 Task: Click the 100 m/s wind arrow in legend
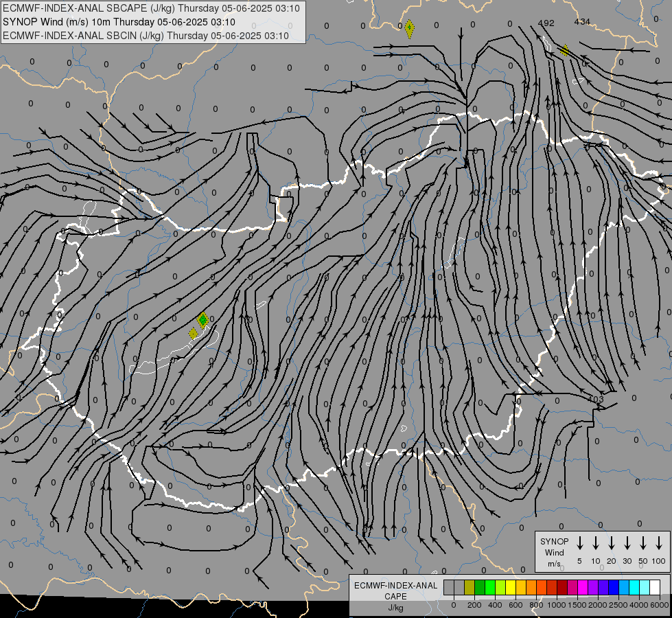click(x=659, y=542)
